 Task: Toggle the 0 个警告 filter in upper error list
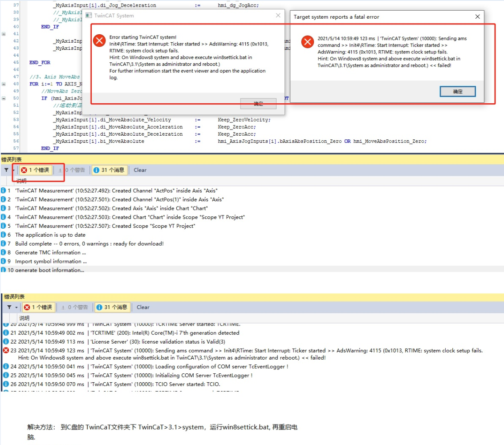[72, 170]
